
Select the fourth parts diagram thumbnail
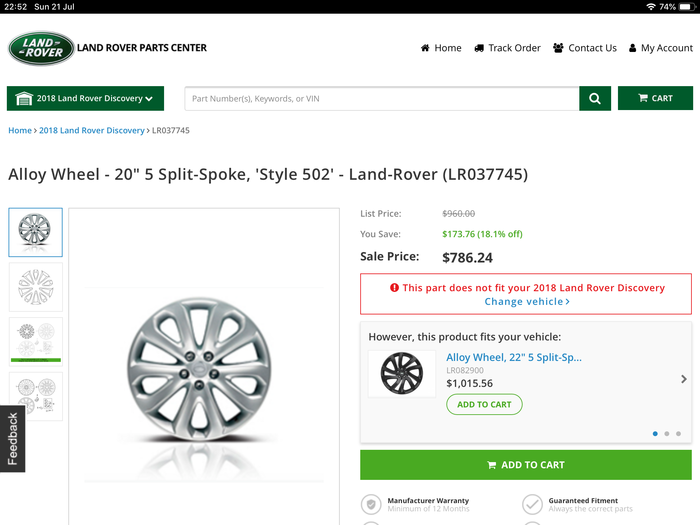(x=35, y=396)
